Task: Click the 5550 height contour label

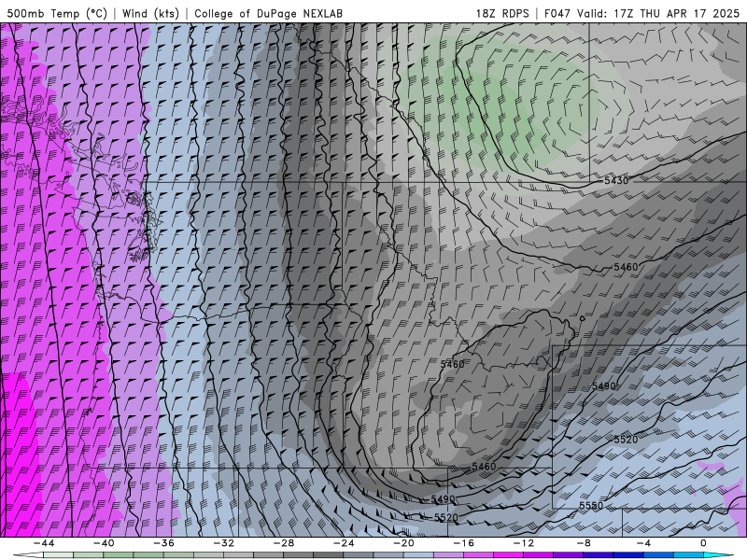Action: [591, 506]
